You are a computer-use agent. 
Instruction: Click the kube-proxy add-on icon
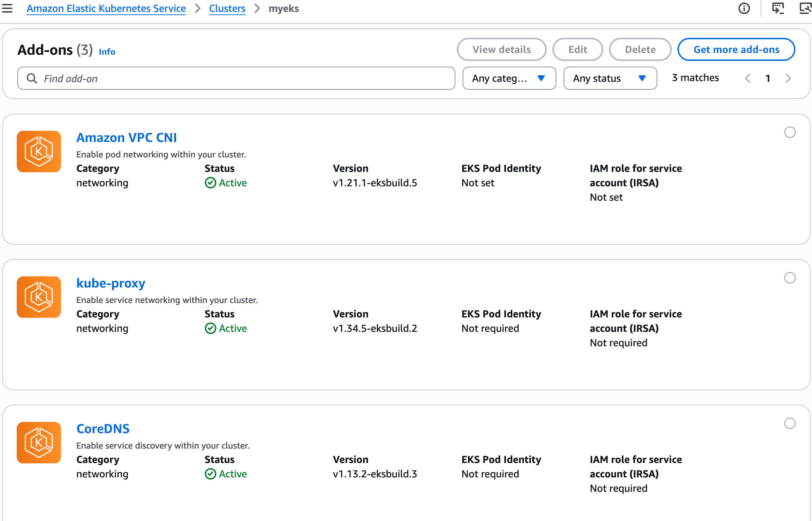(x=39, y=297)
